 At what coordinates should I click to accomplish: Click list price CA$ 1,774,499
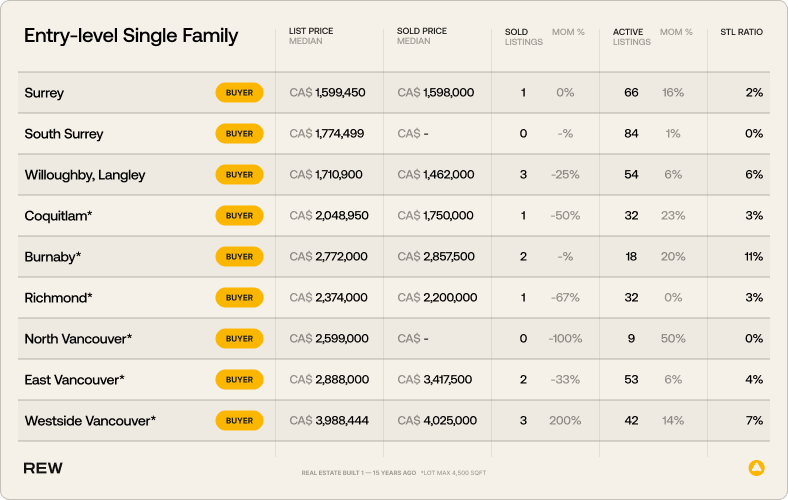327,134
